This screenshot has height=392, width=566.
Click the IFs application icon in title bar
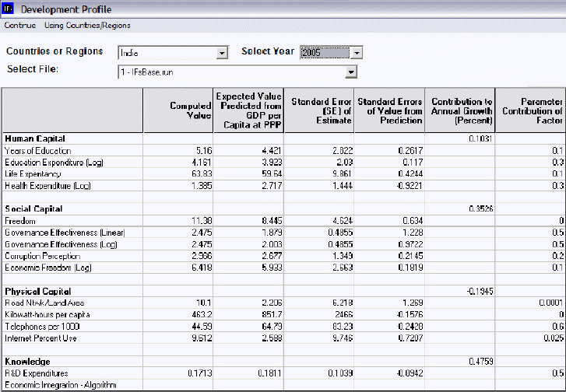[8, 9]
